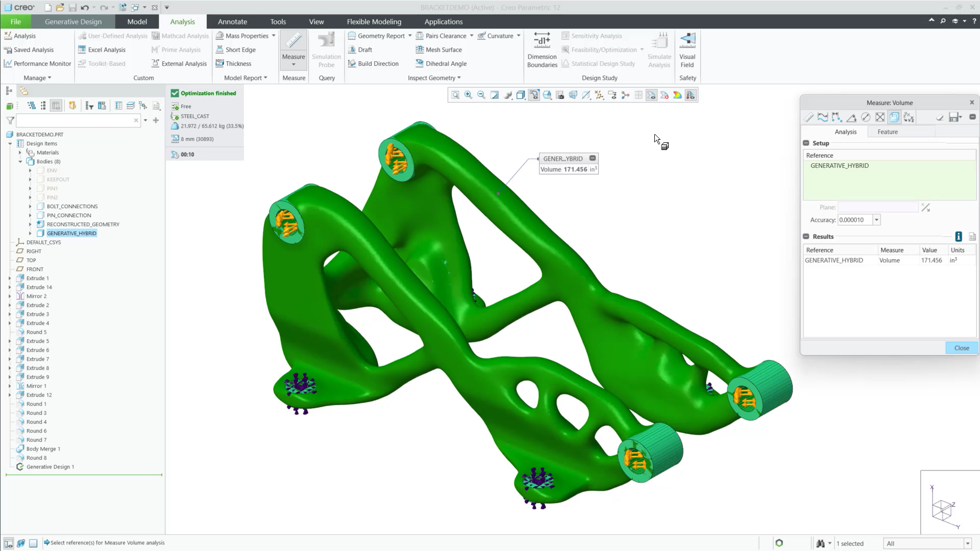Collapse the Results section in Measure dialog
The height and width of the screenshot is (551, 980).
[x=806, y=237]
